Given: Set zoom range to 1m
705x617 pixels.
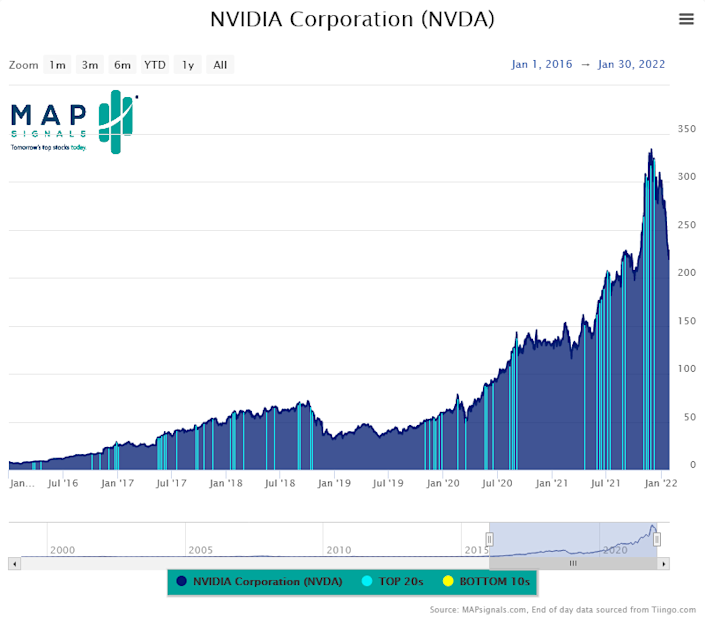Looking at the screenshot, I should tap(57, 65).
